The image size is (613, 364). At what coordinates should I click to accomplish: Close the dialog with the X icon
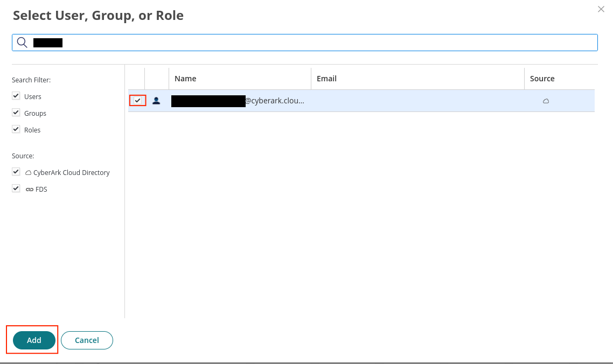tap(601, 9)
